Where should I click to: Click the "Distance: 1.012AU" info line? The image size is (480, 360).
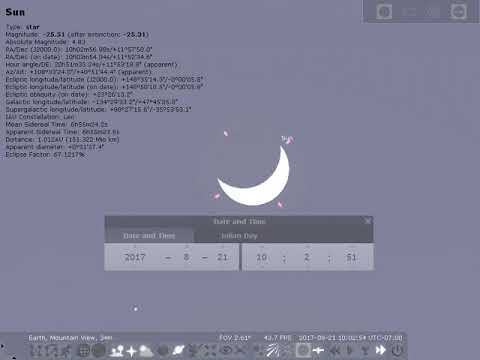62,139
